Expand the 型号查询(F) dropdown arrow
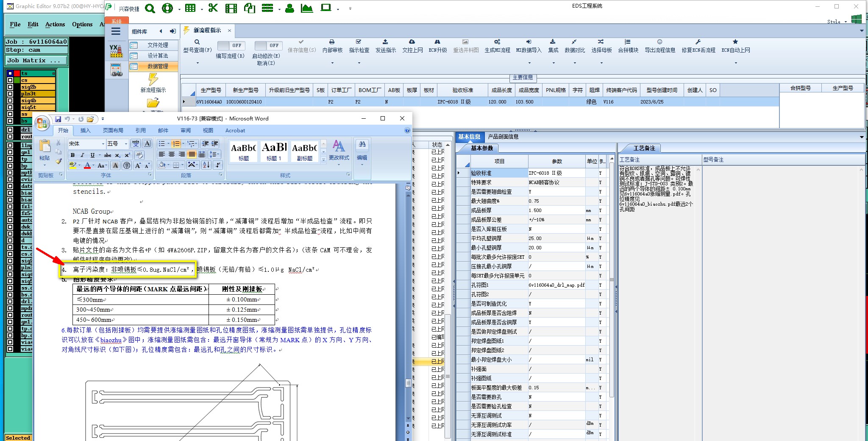The width and height of the screenshot is (868, 441). [x=197, y=63]
